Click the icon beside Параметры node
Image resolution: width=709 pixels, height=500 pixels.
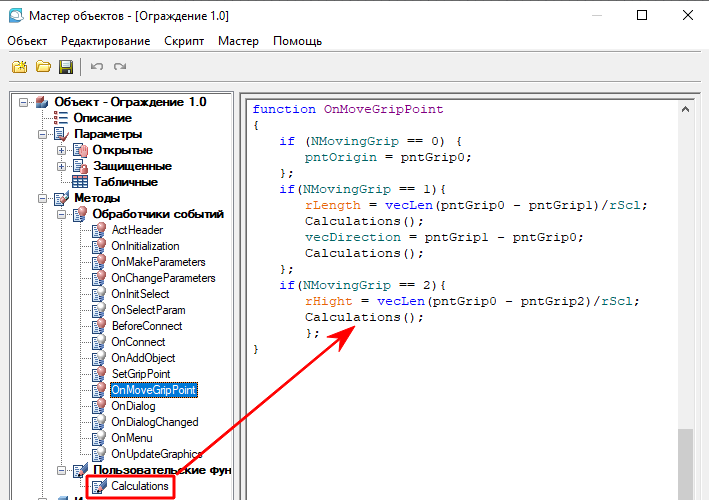[x=61, y=134]
